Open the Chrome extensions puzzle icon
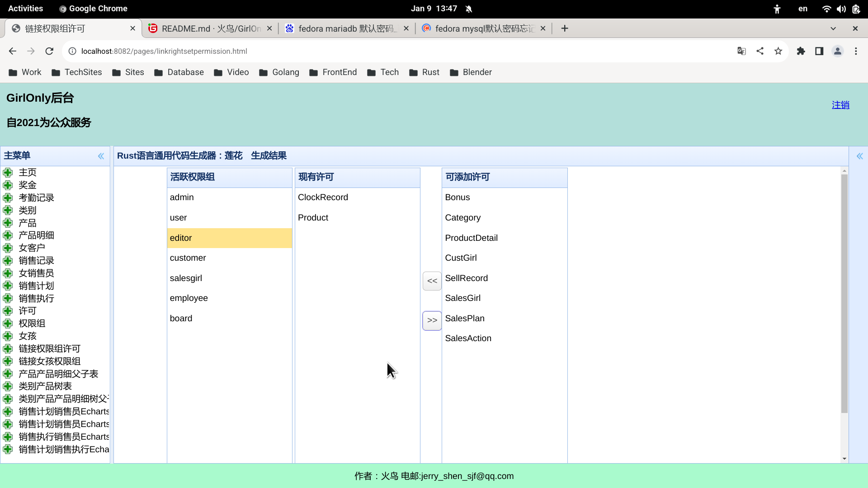 point(801,51)
